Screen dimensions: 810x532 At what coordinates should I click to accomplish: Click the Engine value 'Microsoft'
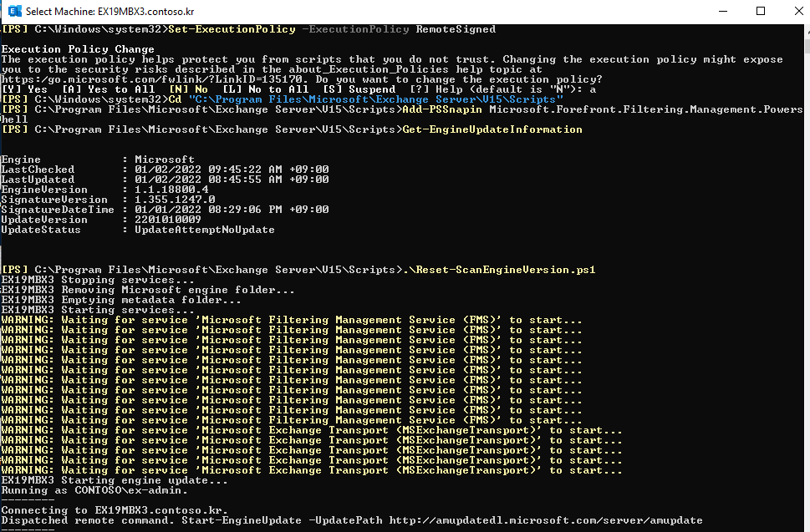pos(165,160)
